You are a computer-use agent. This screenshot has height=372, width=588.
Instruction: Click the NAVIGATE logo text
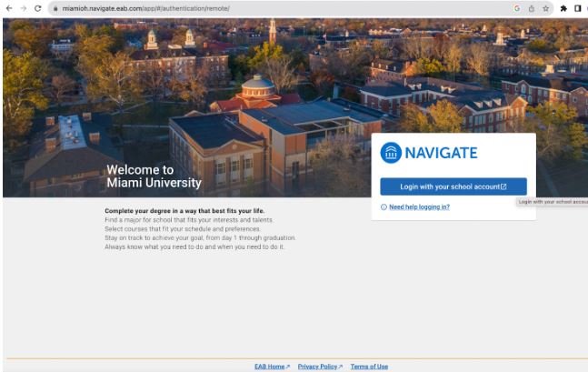[441, 153]
